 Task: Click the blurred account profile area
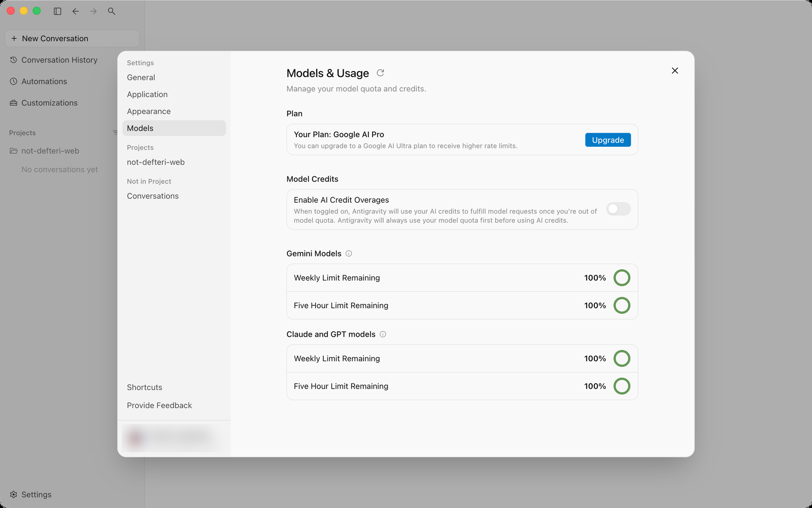(x=174, y=438)
